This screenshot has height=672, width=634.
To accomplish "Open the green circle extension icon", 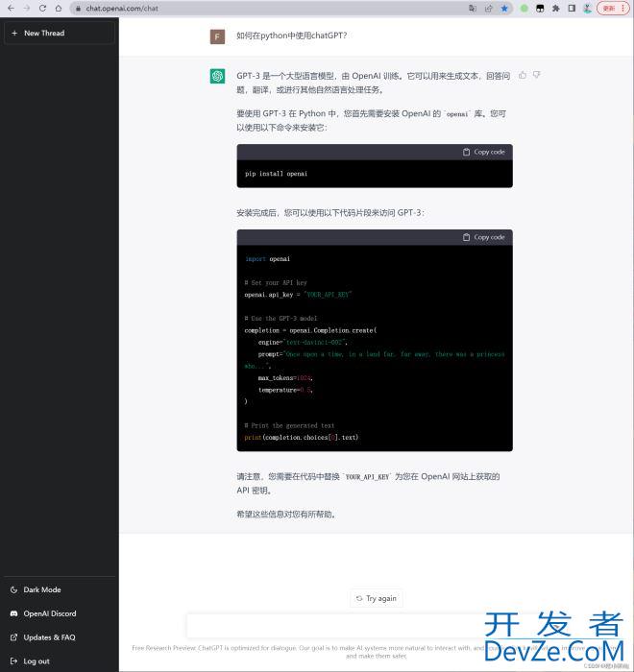I will (524, 8).
